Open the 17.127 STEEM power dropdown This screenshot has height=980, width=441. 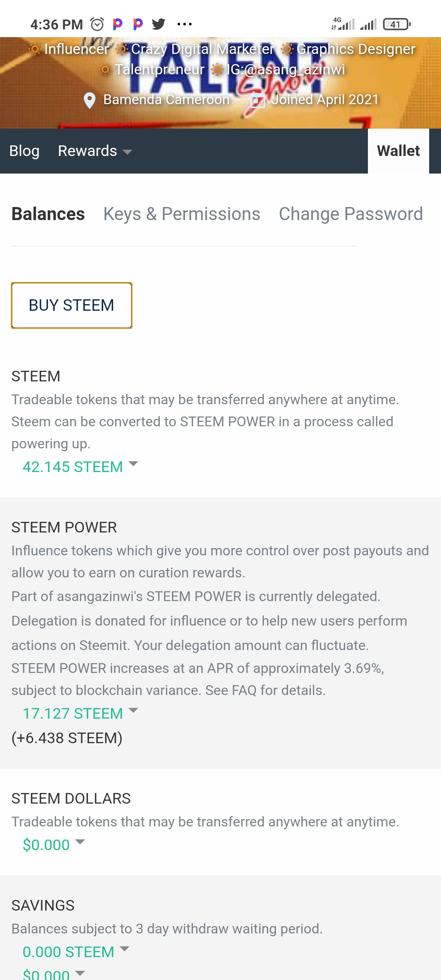80,713
